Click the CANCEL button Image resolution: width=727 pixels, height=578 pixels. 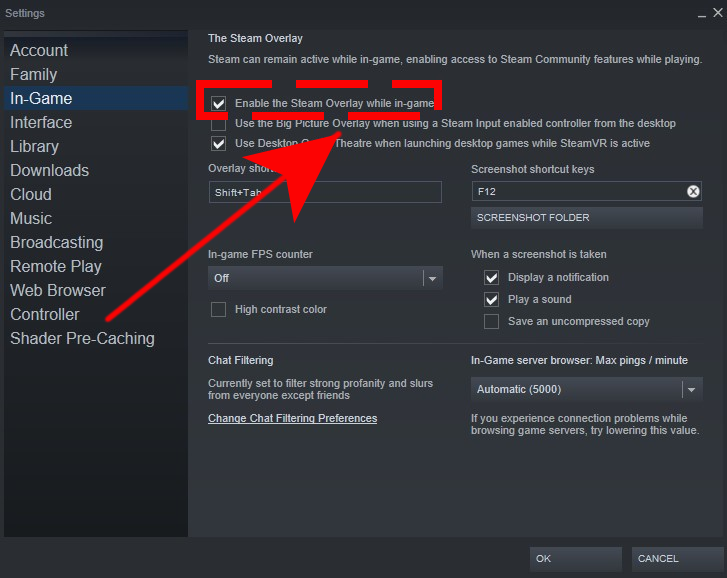(x=677, y=559)
